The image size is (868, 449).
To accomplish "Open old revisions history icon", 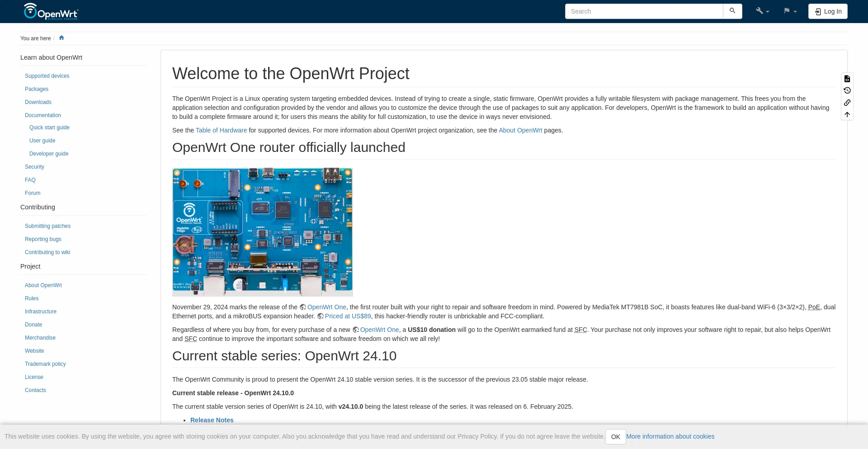I will [847, 90].
